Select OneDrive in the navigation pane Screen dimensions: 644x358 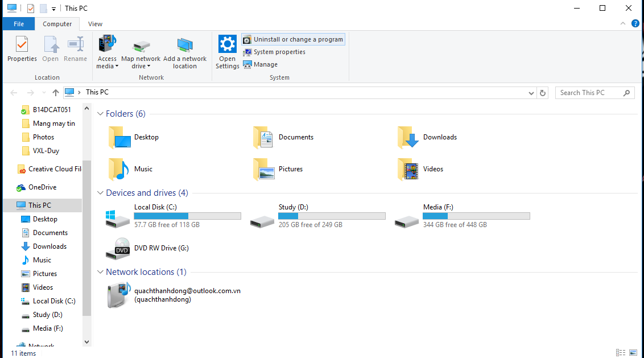(42, 187)
